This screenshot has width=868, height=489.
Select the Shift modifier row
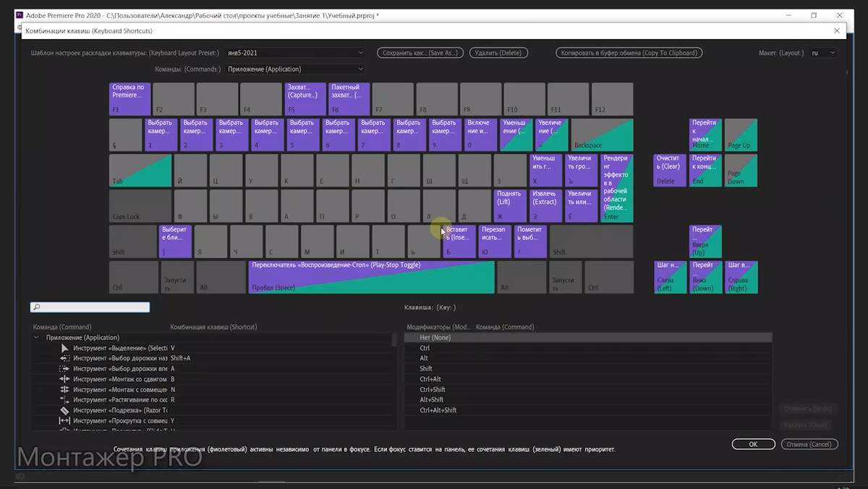(588, 369)
